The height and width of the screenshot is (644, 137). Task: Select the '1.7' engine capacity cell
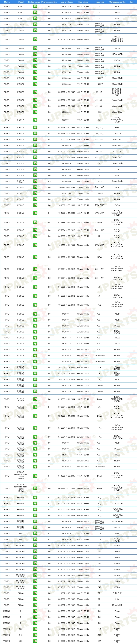point(49,606)
